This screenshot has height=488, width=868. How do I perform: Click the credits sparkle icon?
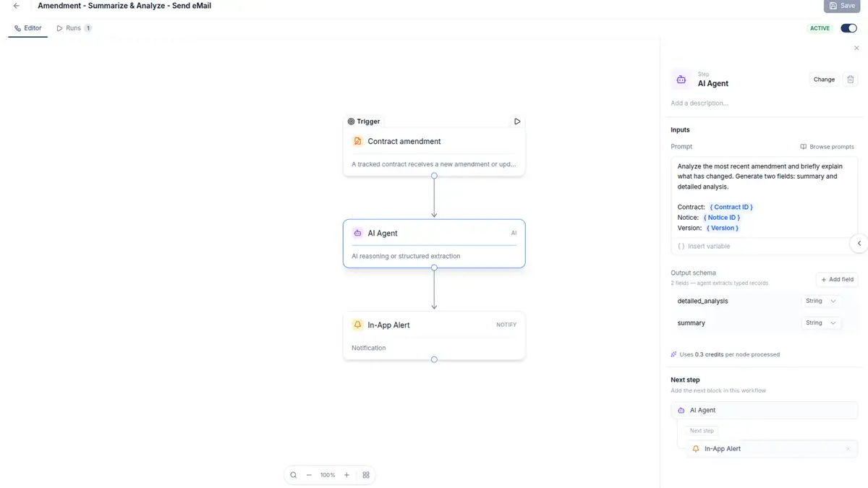point(674,354)
